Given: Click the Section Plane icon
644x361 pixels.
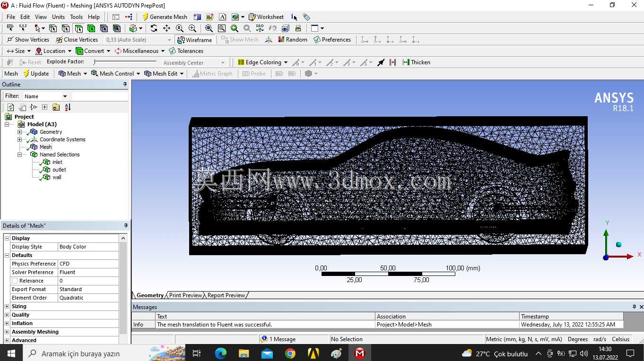Looking at the screenshot, I should click(197, 17).
